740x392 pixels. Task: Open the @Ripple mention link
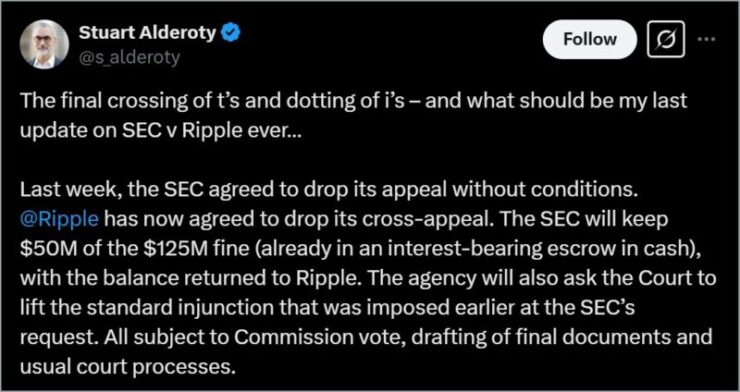(59, 220)
